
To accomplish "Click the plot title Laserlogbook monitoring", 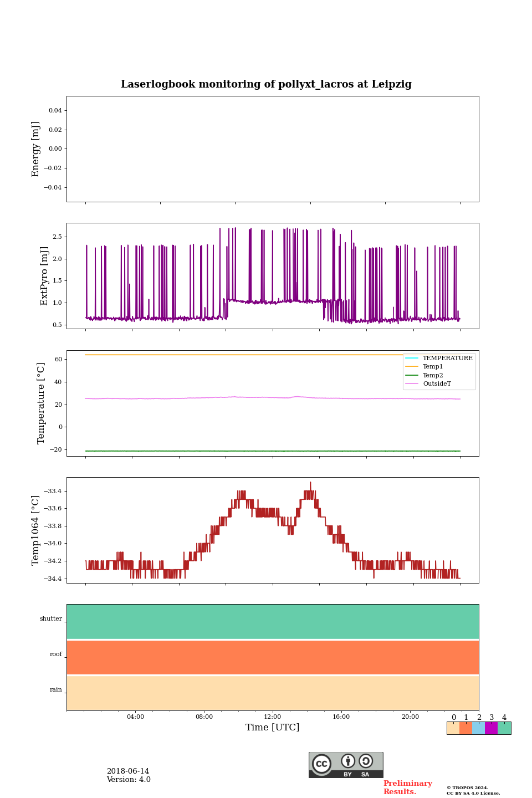I will pos(266,84).
